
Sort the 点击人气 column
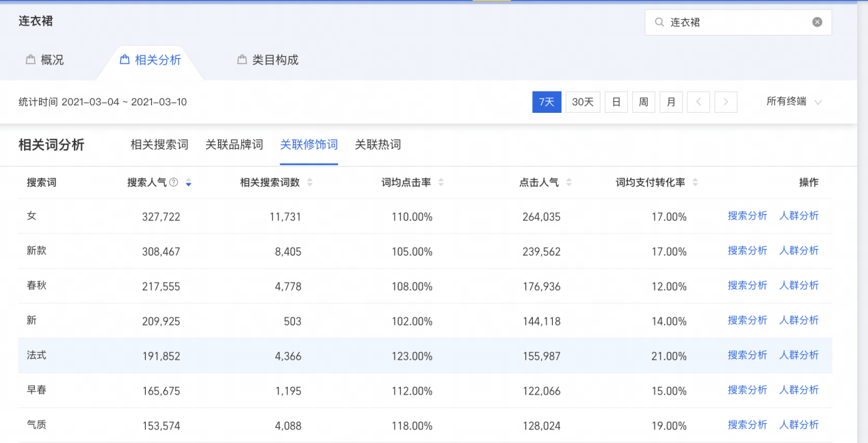coord(569,183)
